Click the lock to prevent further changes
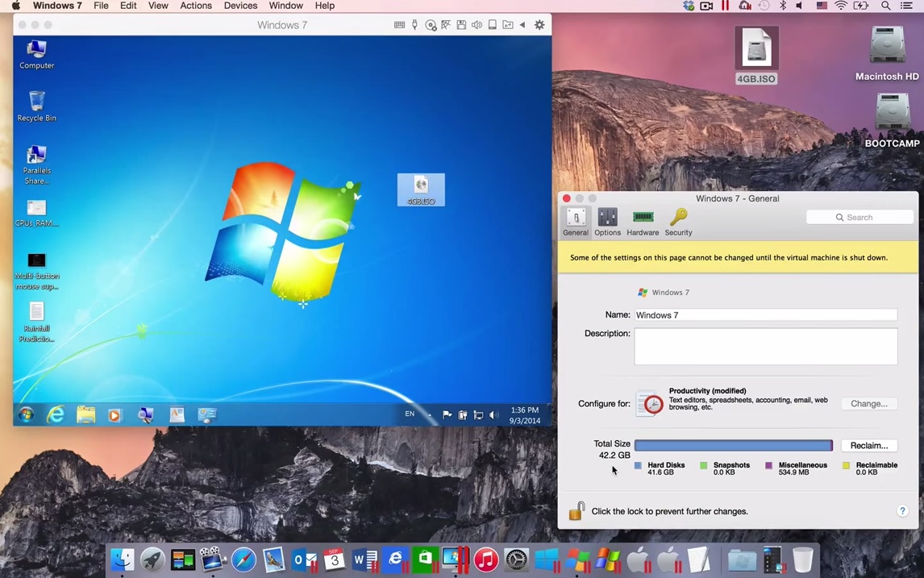This screenshot has height=578, width=924. tap(577, 510)
